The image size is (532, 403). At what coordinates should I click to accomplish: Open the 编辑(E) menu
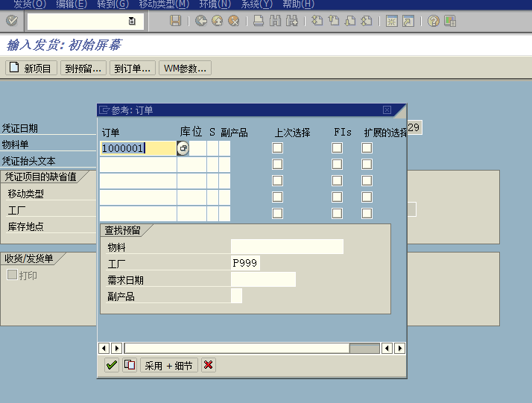click(72, 4)
